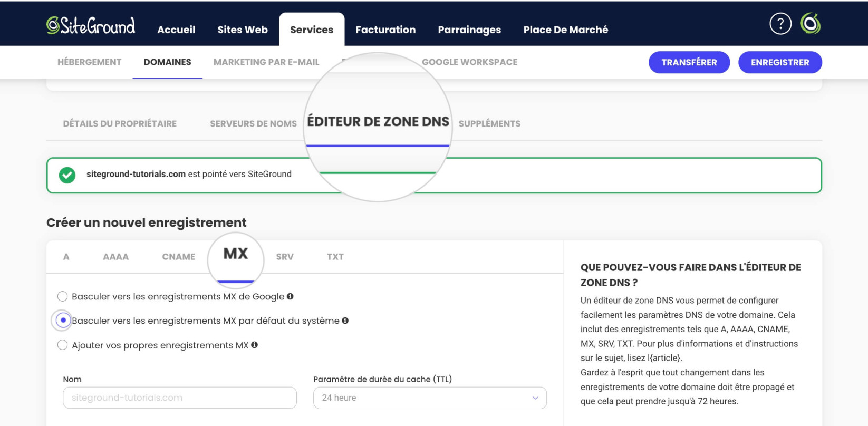Screen dimensions: 868x426
Task: Open the help question mark icon
Action: (780, 24)
